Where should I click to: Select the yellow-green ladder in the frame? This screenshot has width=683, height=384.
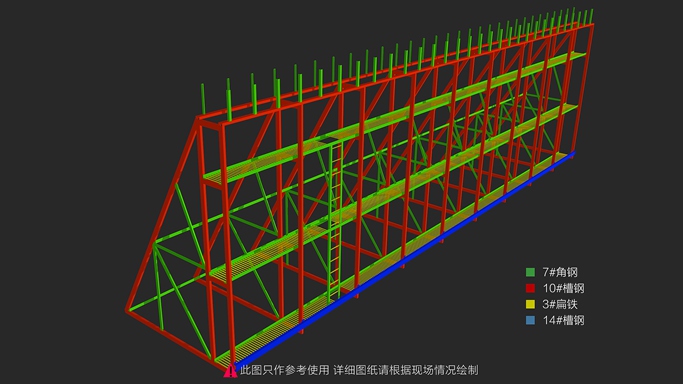pyautogui.click(x=335, y=222)
